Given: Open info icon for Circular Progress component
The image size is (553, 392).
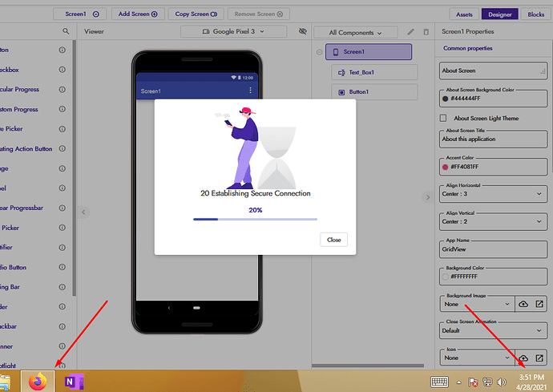Looking at the screenshot, I should pos(62,89).
